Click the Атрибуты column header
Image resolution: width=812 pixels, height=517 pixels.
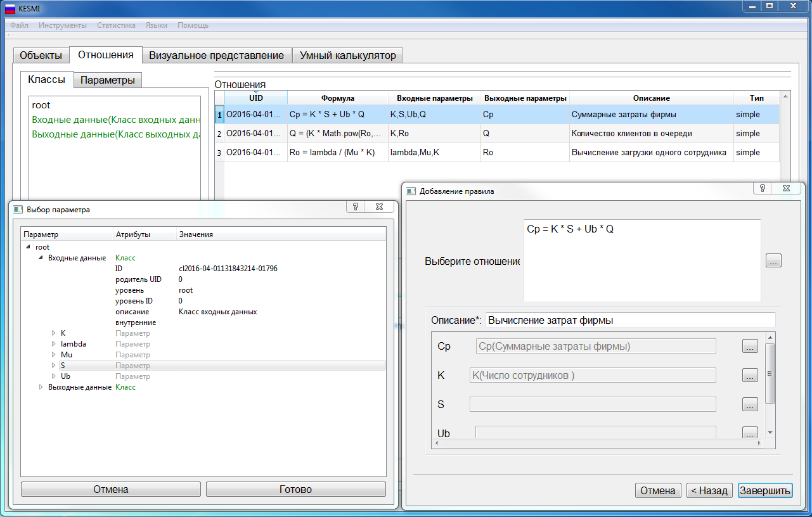[x=145, y=234]
